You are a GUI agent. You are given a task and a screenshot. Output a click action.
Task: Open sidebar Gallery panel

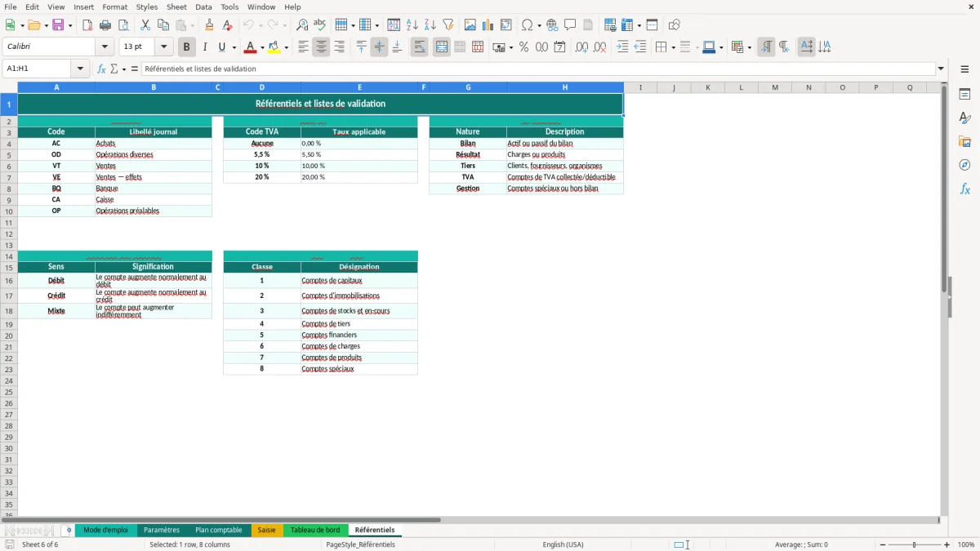click(964, 142)
